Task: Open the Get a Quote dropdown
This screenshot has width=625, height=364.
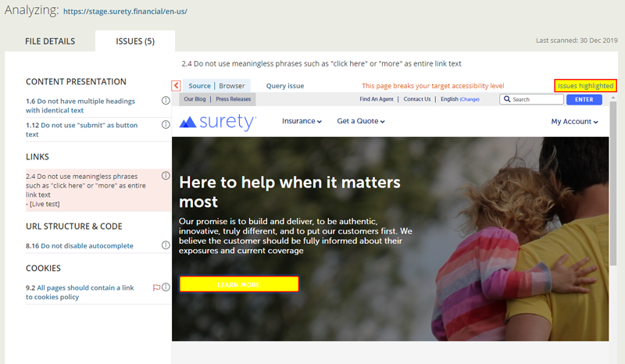Action: [360, 121]
